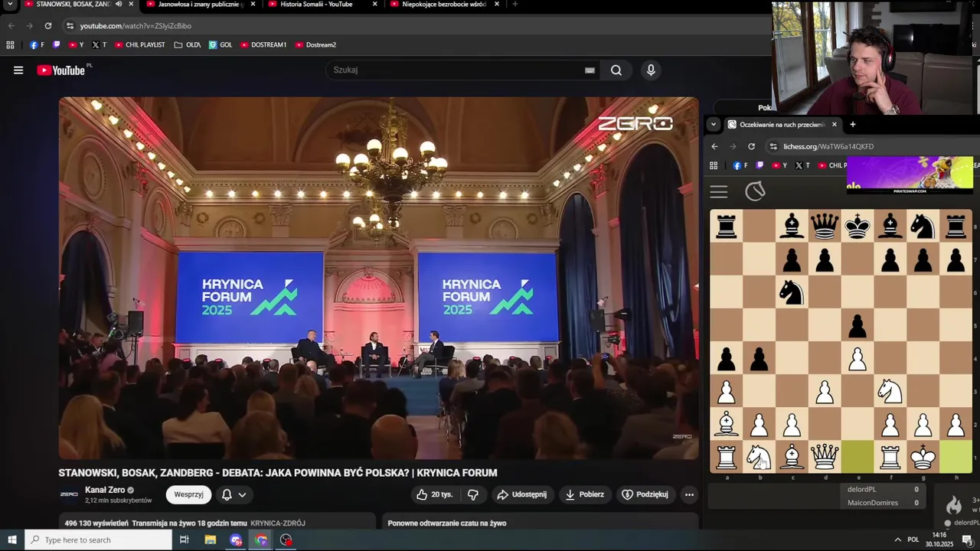Viewport: 980px width, 551px height.
Task: Go back in YouTube window
Action: coord(11,26)
